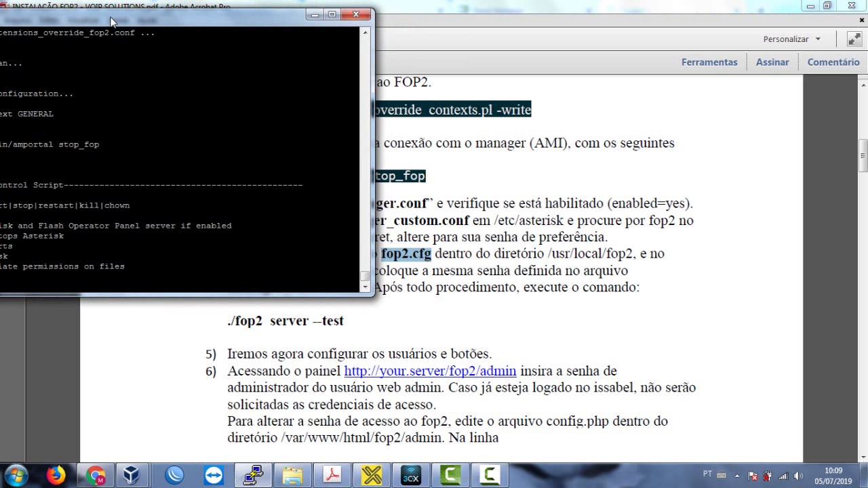
Task: Open the Comentário panel
Action: (x=833, y=62)
